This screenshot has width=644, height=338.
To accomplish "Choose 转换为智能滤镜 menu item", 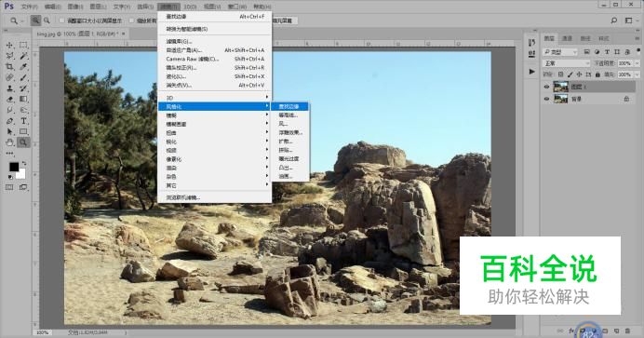I will click(x=215, y=29).
